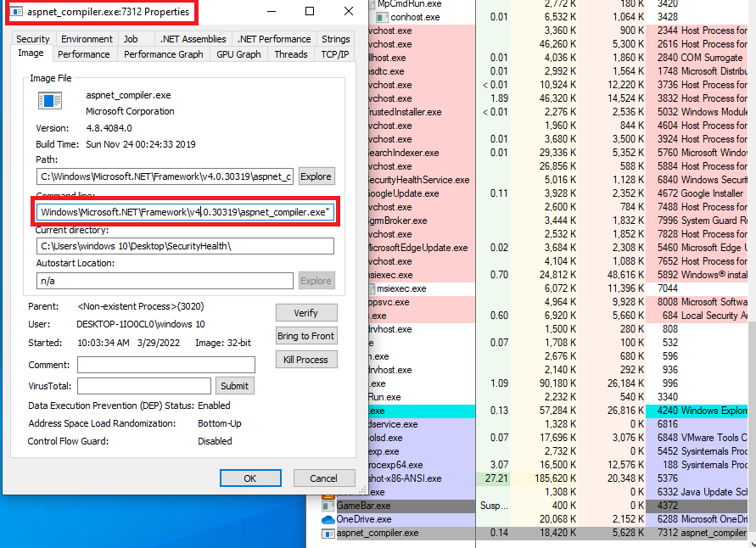The image size is (756, 548).
Task: Click the aspnet_compiler.exe icon in process list
Action: [x=328, y=534]
